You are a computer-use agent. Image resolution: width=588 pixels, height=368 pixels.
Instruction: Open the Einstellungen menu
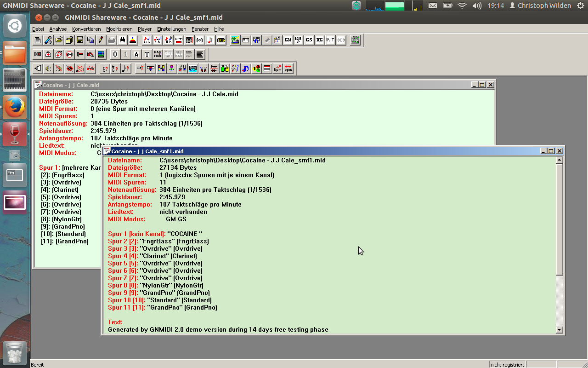coord(172,29)
